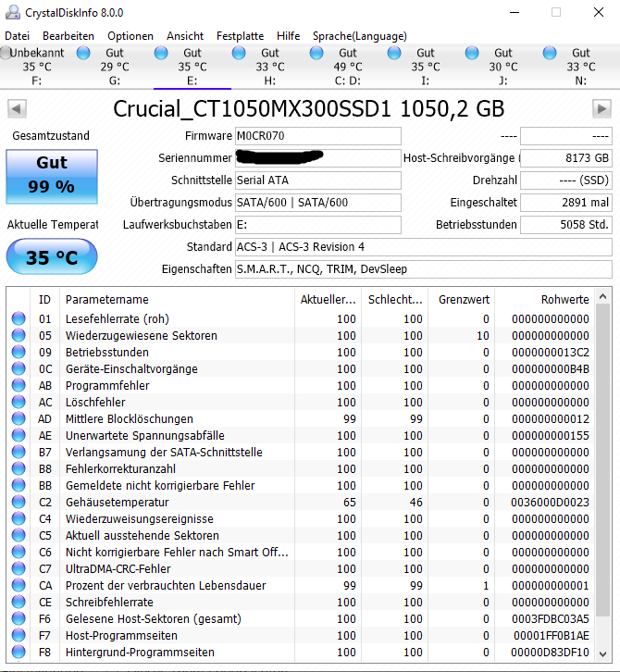This screenshot has height=672, width=620.
Task: Select Prozent der verbrauchten Lebensdauer row text
Action: click(x=166, y=585)
